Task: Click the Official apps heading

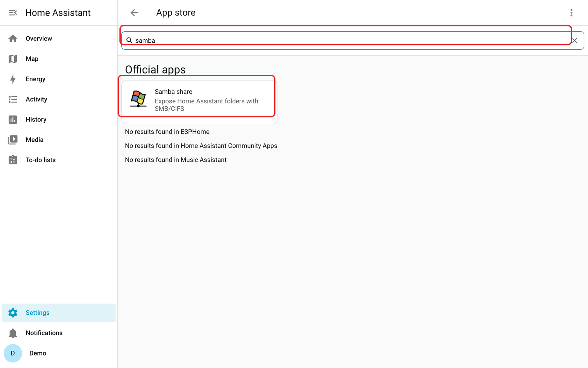Action: 155,70
